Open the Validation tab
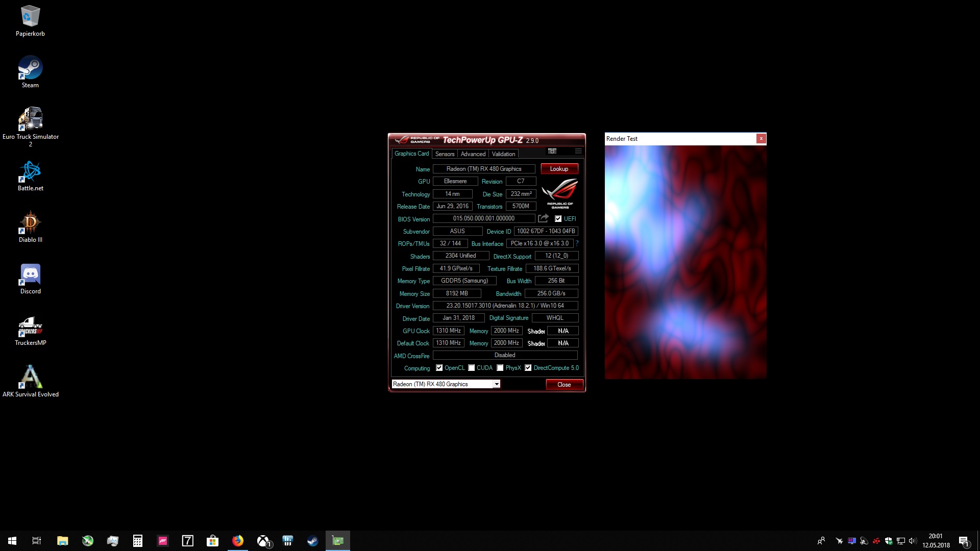This screenshot has height=551, width=980. click(x=503, y=154)
